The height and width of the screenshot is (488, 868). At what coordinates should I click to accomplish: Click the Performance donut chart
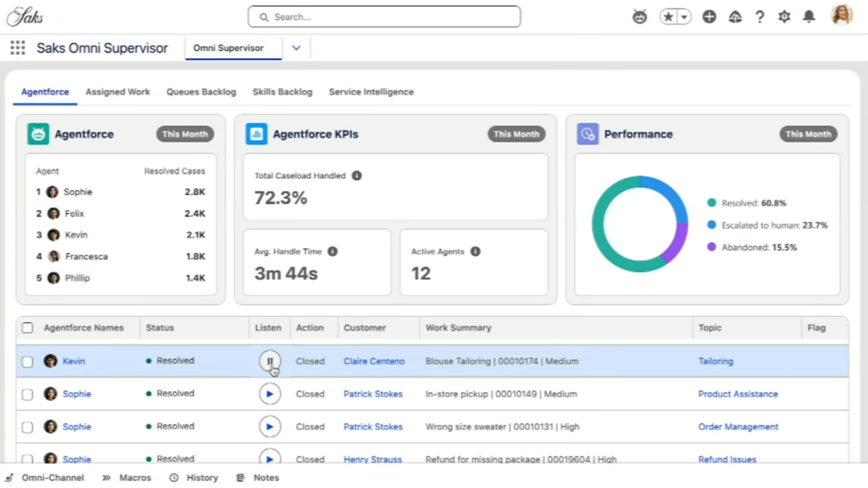[640, 224]
